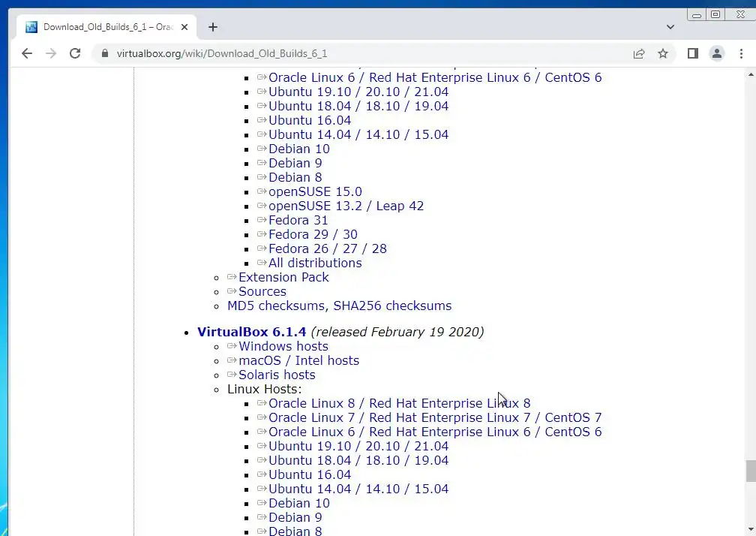The width and height of the screenshot is (756, 536).
Task: View site information via the padlock icon
Action: [x=105, y=53]
